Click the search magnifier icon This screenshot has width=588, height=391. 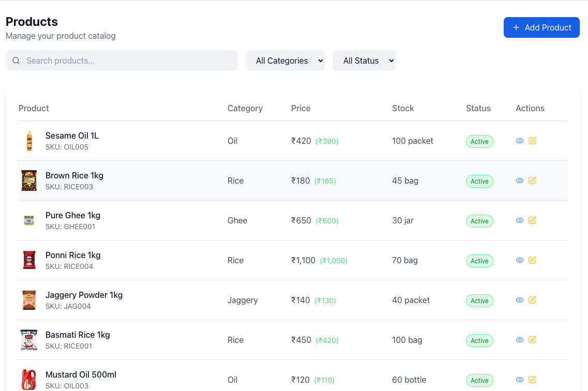16,61
